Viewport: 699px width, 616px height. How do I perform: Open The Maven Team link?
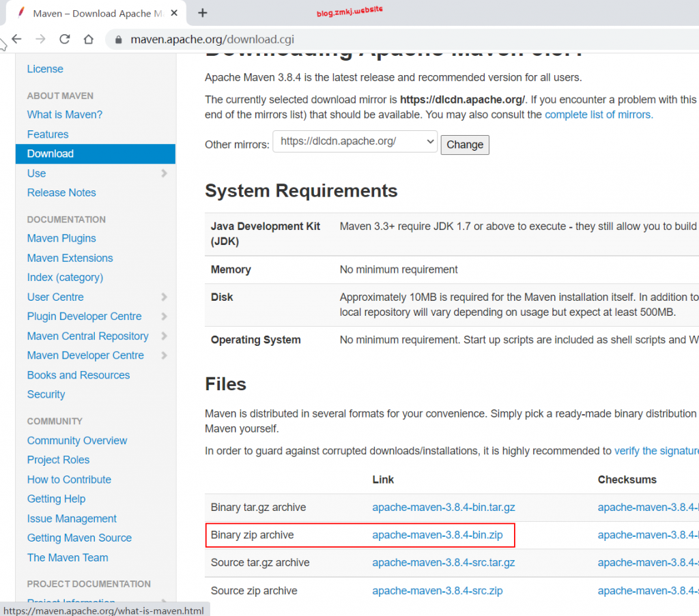pos(68,557)
